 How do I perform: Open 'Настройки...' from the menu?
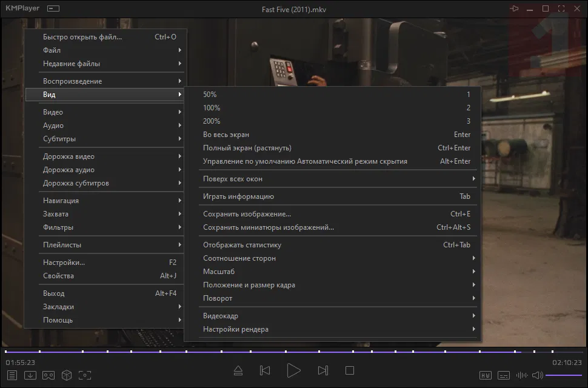tap(105, 263)
